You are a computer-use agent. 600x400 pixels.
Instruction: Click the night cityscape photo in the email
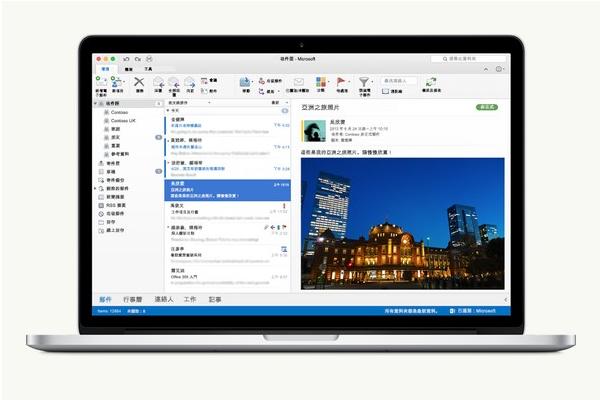tap(403, 224)
